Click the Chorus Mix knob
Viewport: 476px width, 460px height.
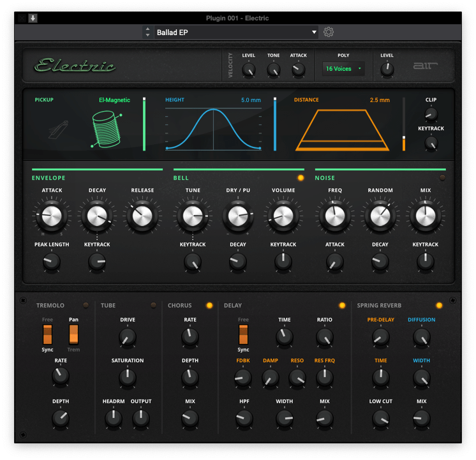tap(190, 418)
